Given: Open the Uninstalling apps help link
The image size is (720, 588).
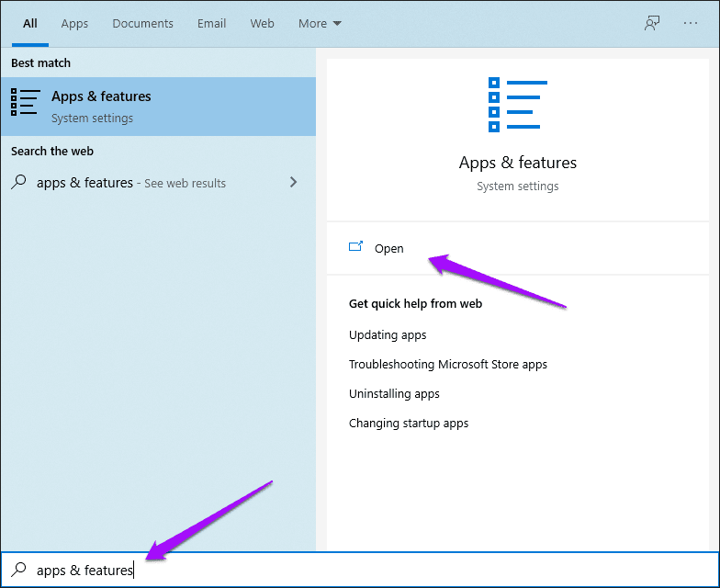Looking at the screenshot, I should point(394,393).
